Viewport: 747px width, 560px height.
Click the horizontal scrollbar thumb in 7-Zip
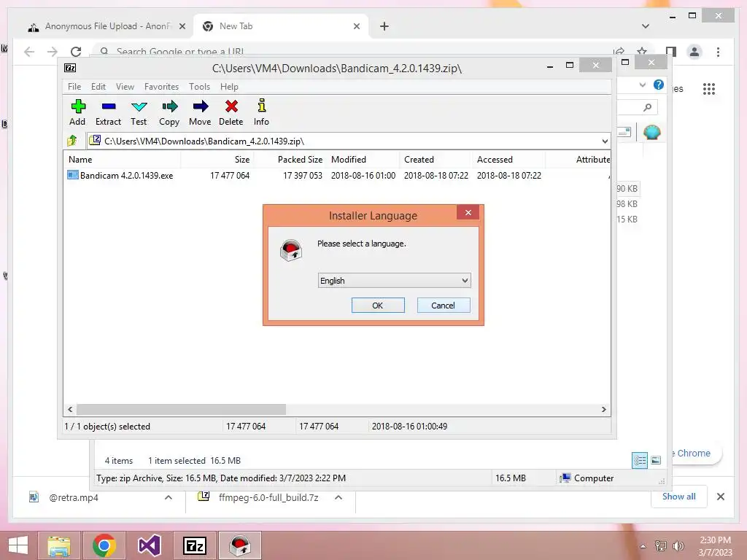(181, 410)
